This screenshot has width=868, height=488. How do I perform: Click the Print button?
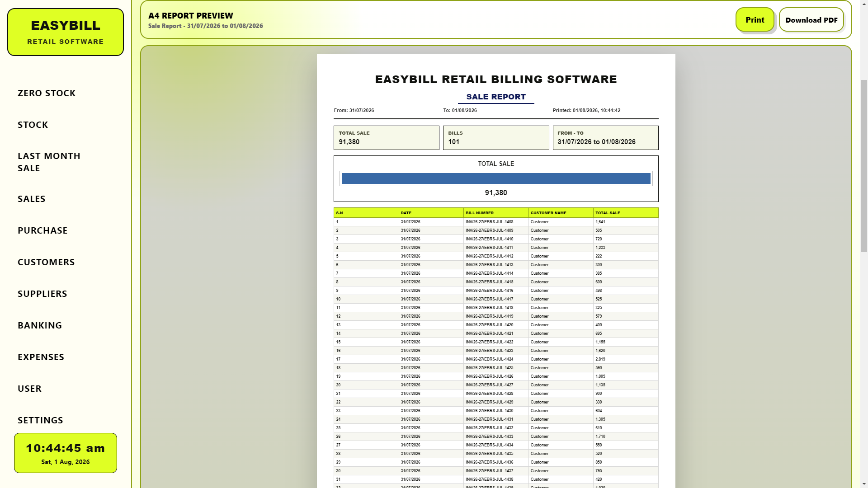[755, 19]
